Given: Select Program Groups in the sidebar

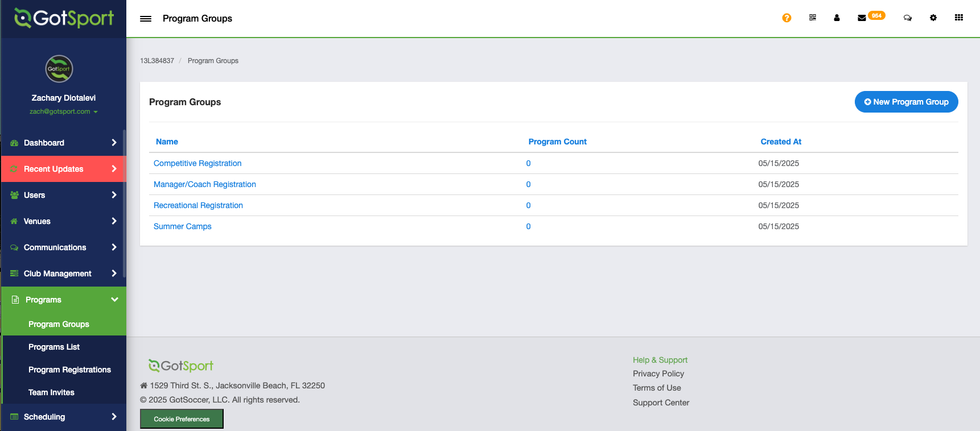Looking at the screenshot, I should point(59,324).
